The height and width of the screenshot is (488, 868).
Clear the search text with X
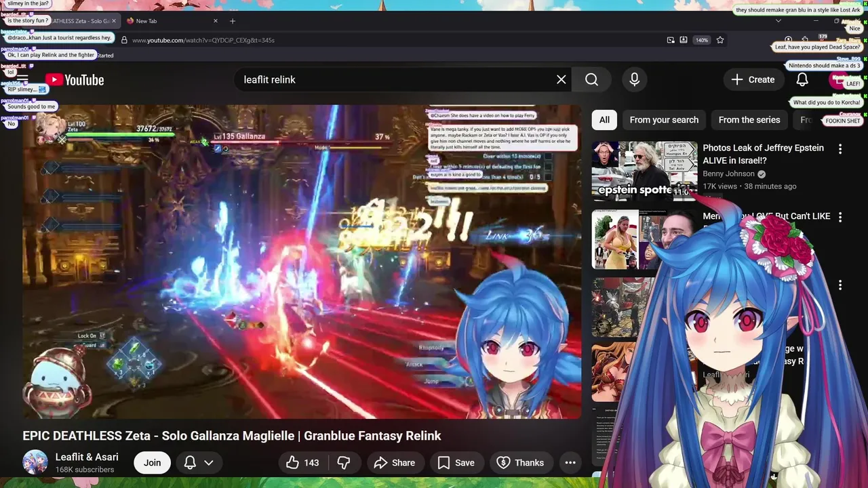561,79
